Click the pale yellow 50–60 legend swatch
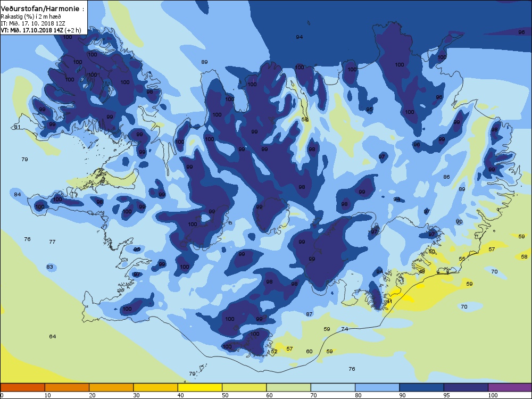The width and height of the screenshot is (532, 399). tap(244, 387)
